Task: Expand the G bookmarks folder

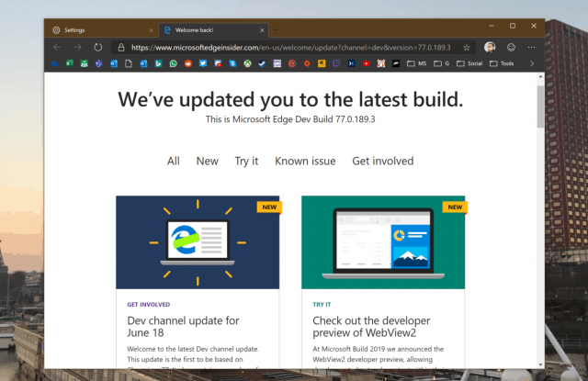Action: coord(441,63)
